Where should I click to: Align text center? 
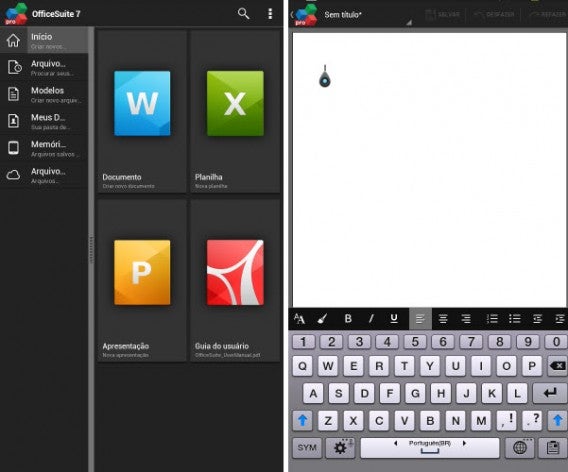coord(443,319)
